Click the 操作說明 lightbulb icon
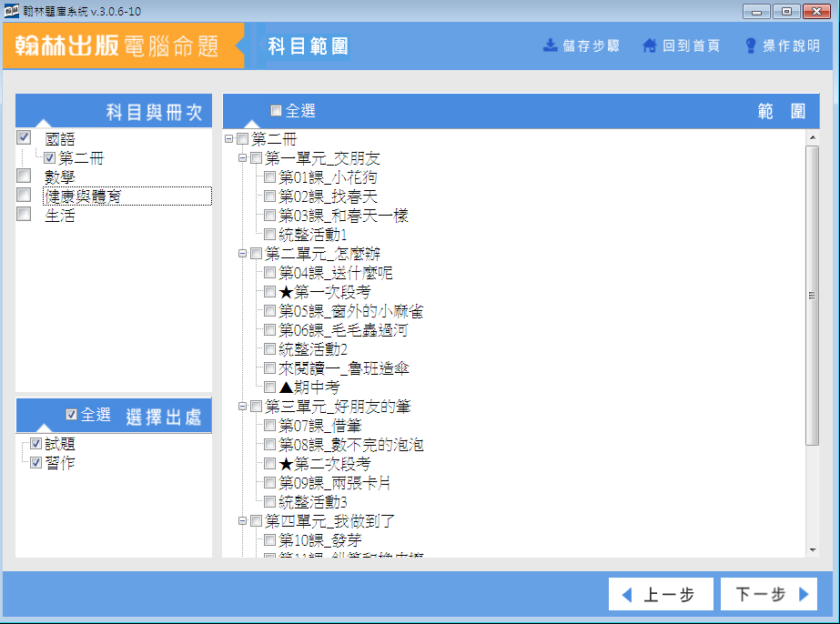This screenshot has width=840, height=624. click(x=751, y=45)
